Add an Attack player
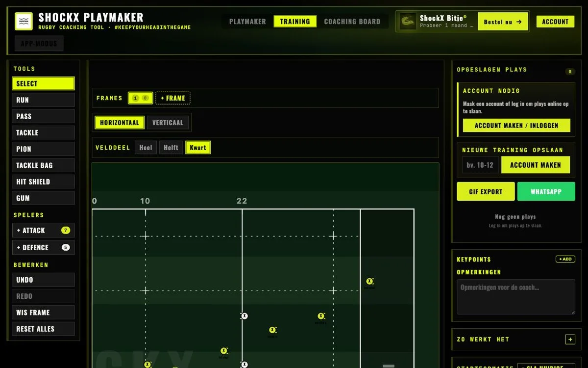The height and width of the screenshot is (368, 588). tap(44, 230)
